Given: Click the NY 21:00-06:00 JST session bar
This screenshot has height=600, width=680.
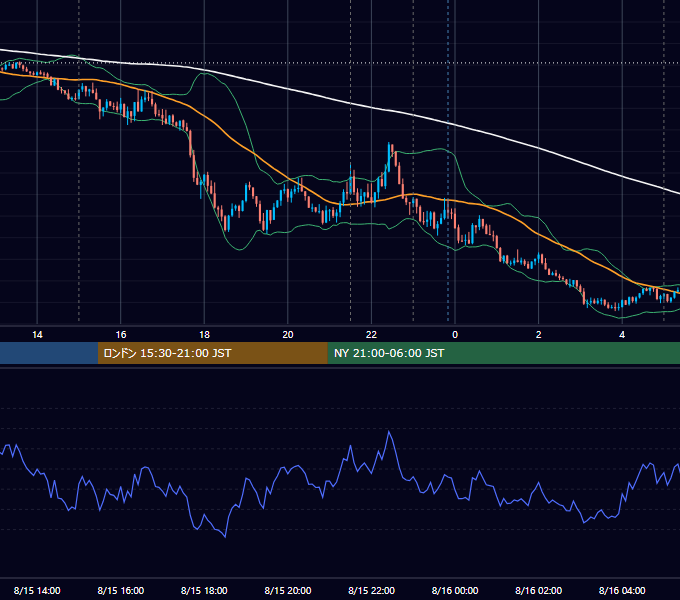Looking at the screenshot, I should (x=503, y=353).
